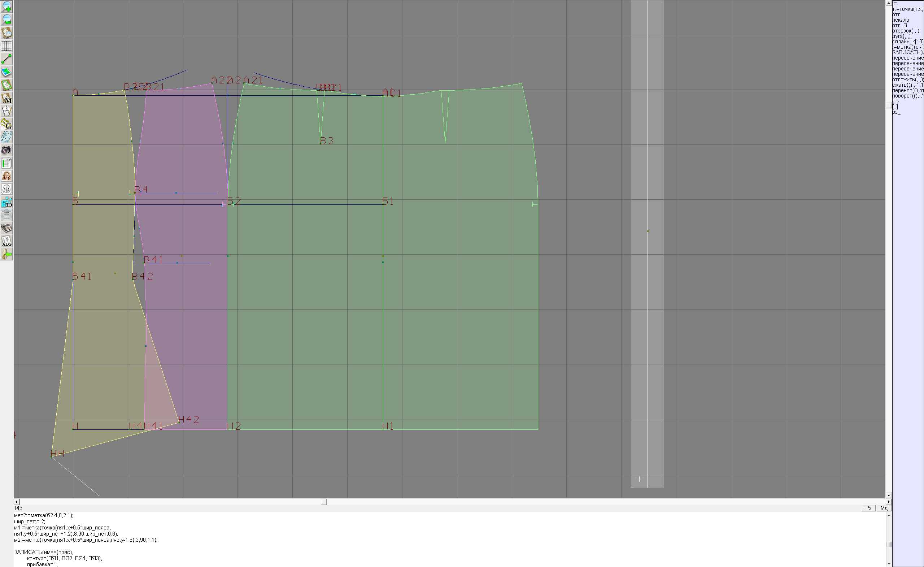Open the customer portrait icon

pyautogui.click(x=6, y=176)
